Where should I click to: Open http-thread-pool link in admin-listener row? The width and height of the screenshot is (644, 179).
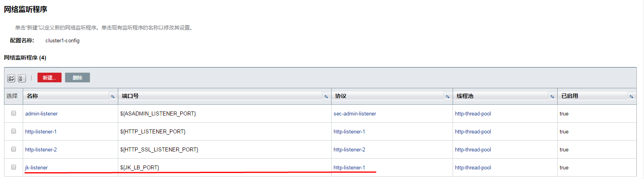click(x=473, y=114)
